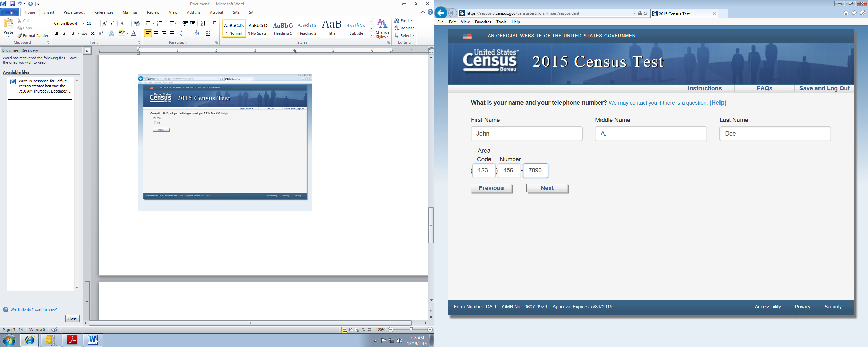Shrink the font size
The height and width of the screenshot is (347, 868).
point(112,23)
